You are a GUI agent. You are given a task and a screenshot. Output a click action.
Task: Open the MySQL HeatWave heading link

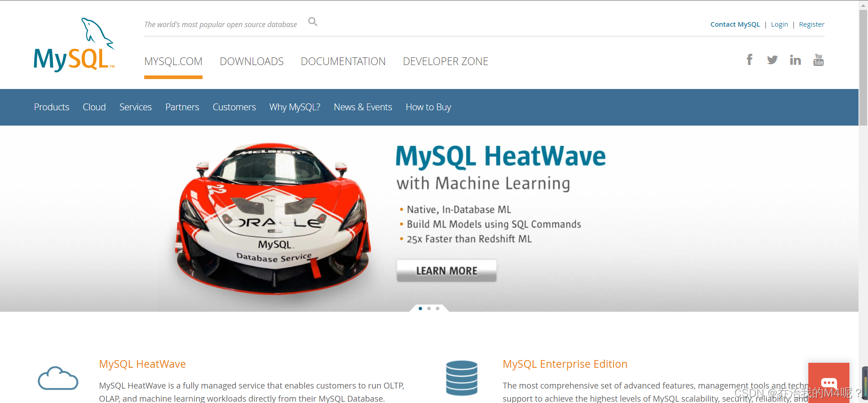142,364
